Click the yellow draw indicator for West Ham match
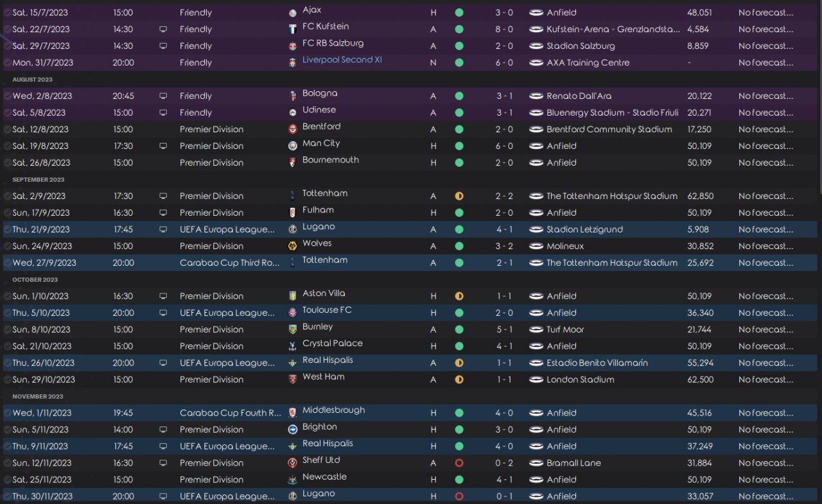Viewport: 822px width, 504px height. [x=459, y=379]
